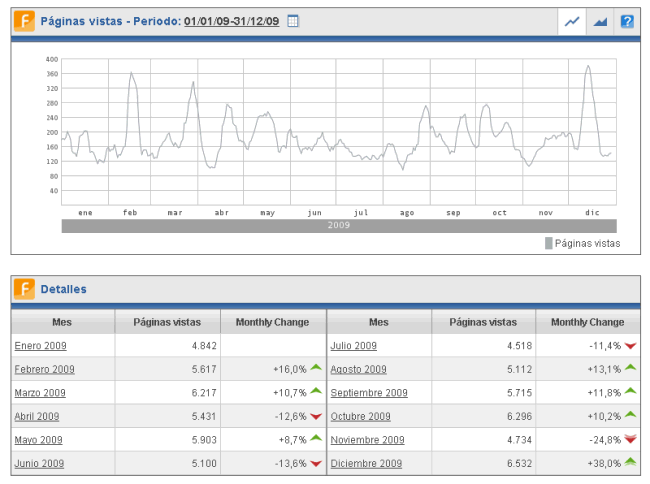Switch to line chart view
Screen dimensions: 650x484
coord(572,21)
